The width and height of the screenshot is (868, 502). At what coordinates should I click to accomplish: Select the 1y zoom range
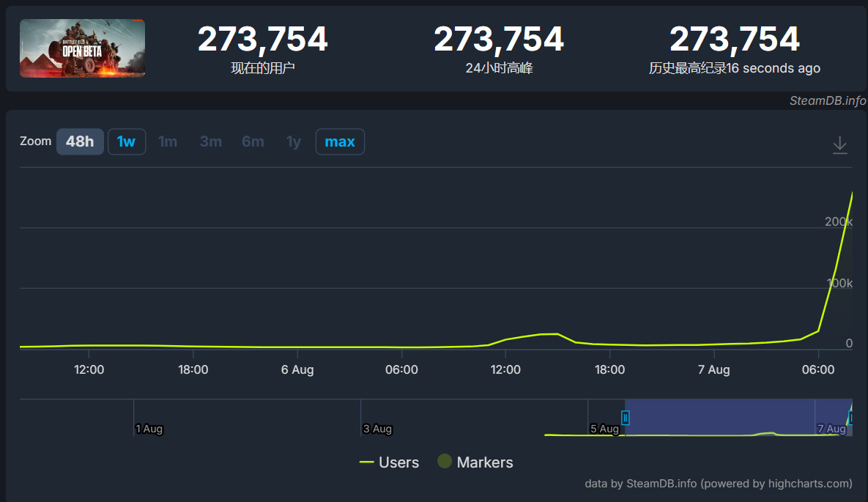pos(294,142)
